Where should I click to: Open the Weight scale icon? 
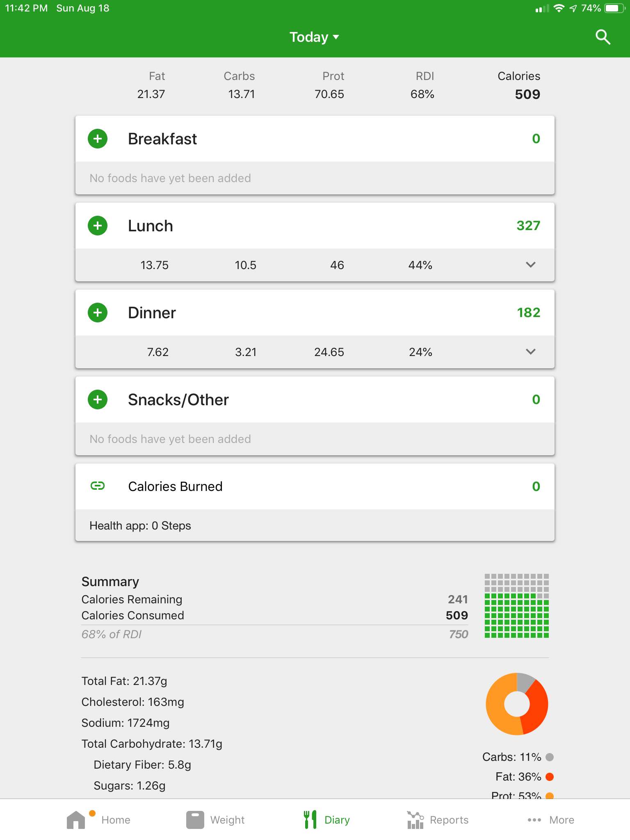click(195, 820)
